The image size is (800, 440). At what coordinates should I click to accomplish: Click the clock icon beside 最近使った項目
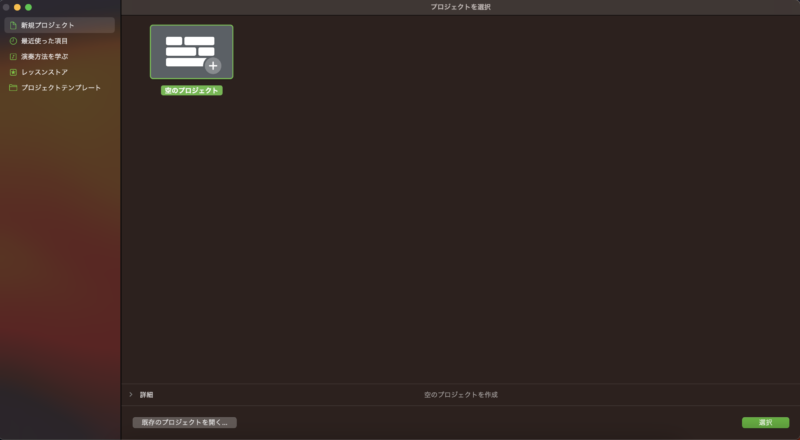coord(13,41)
